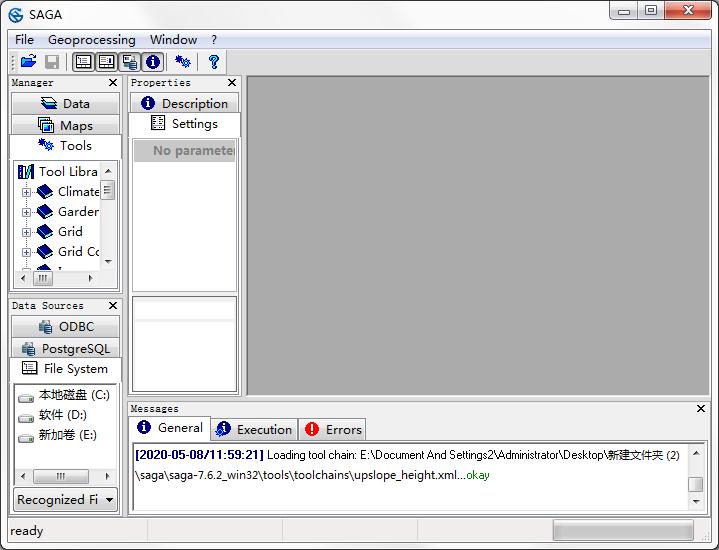Screen dimensions: 719x550
Task: Click scroll-right arrow in file system list
Action: pyautogui.click(x=108, y=476)
